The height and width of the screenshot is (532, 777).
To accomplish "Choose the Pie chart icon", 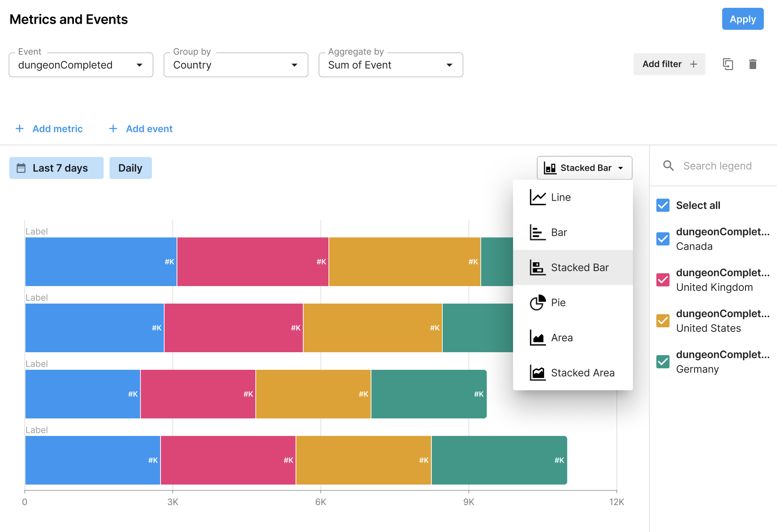I will tap(538, 303).
